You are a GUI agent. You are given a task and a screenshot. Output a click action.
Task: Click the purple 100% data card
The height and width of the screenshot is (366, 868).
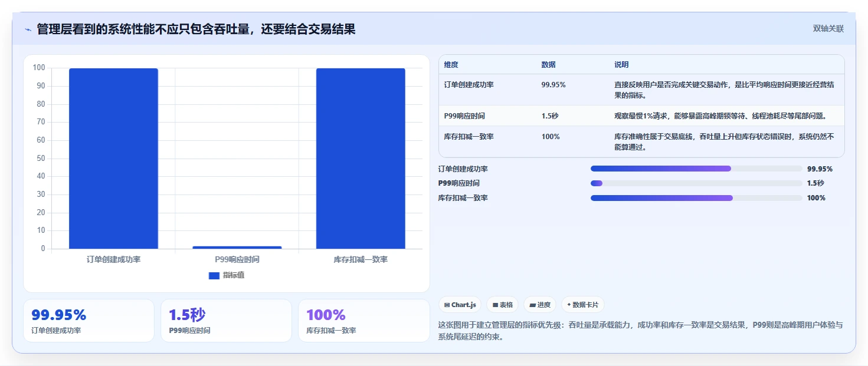pyautogui.click(x=364, y=321)
